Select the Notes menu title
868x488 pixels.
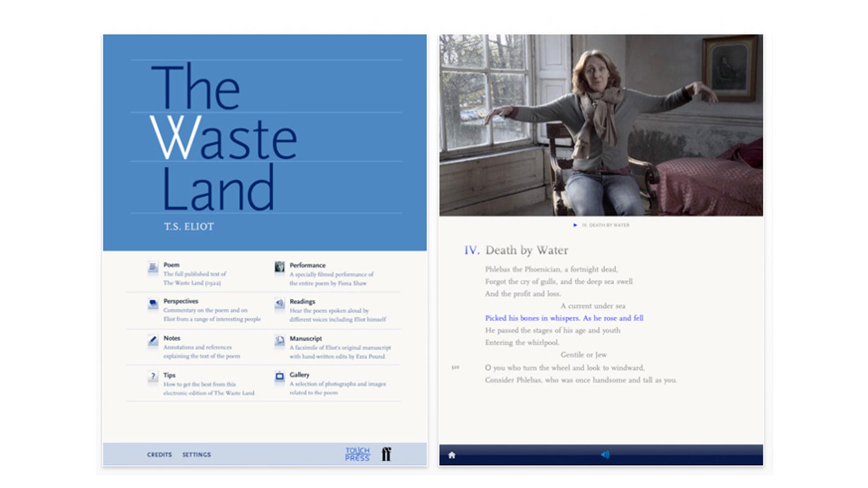coord(172,338)
